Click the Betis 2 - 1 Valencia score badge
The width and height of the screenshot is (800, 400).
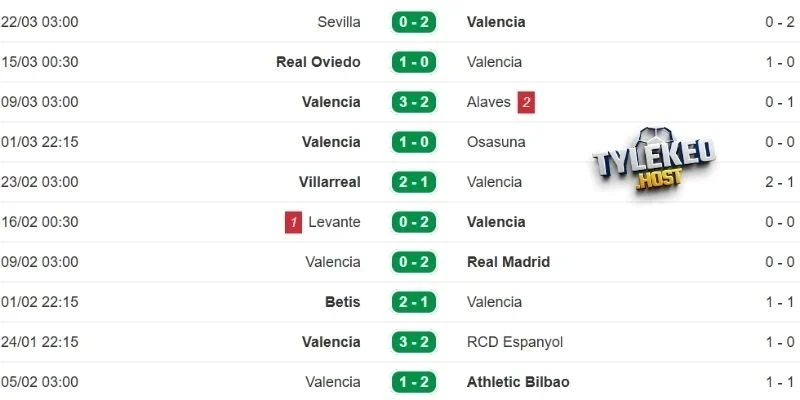point(413,302)
